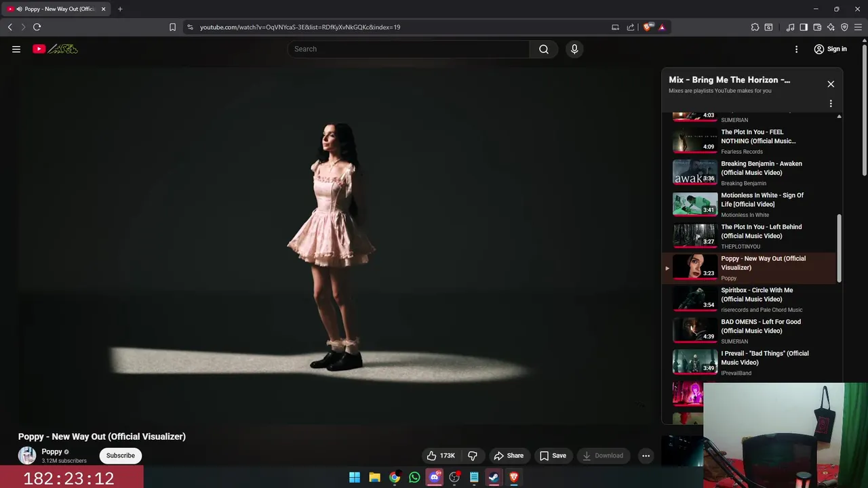The height and width of the screenshot is (488, 868).
Task: Start voice search with the microphone
Action: (x=574, y=49)
